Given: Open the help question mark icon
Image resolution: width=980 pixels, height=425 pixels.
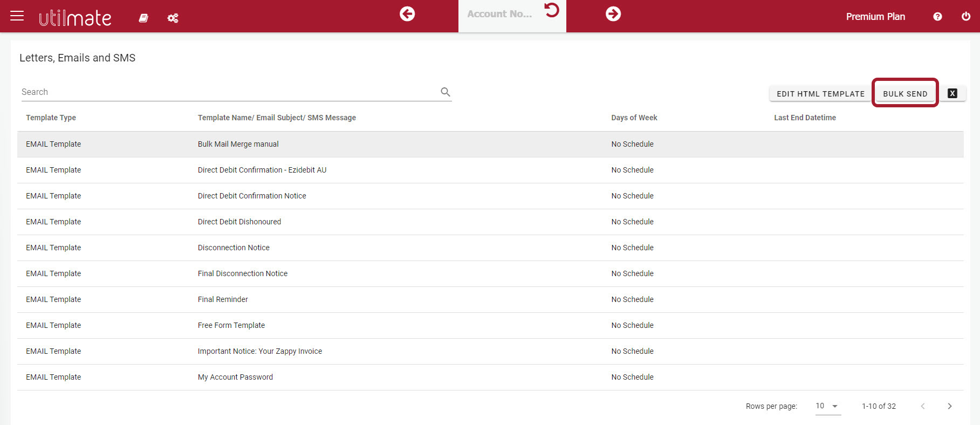Looking at the screenshot, I should tap(937, 17).
